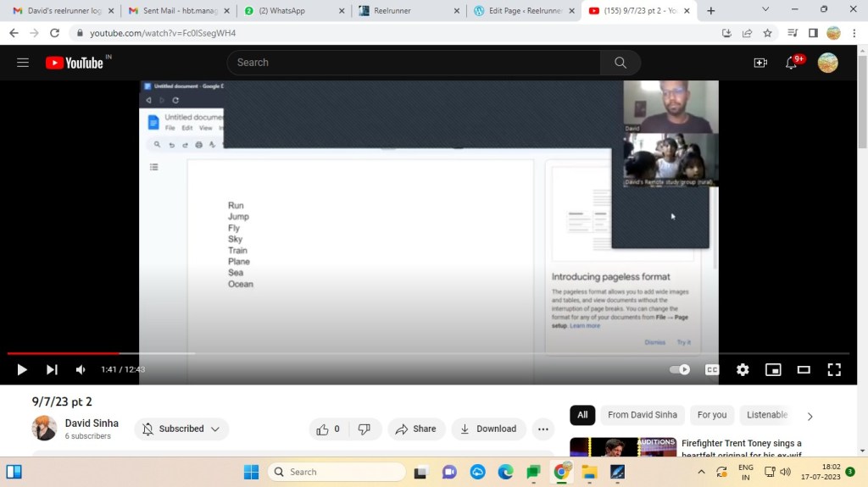Viewport: 868px width, 487px height.
Task: Toggle closed captions on video
Action: coord(712,369)
